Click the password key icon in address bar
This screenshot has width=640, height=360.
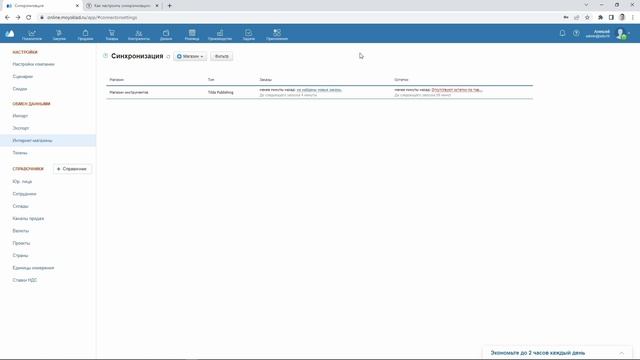click(x=566, y=18)
